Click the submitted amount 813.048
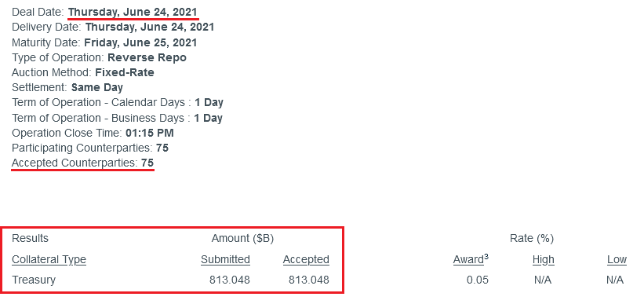This screenshot has height=304, width=644. coord(230,280)
